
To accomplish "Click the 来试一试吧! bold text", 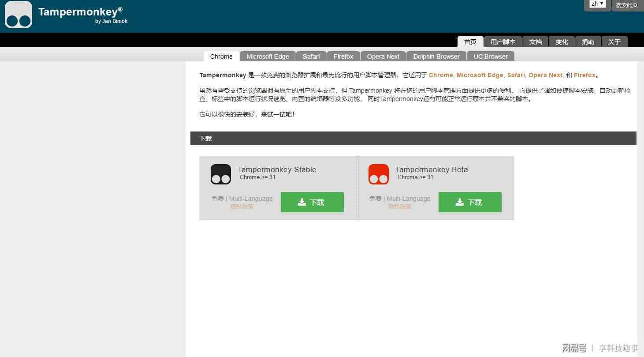I will [278, 114].
